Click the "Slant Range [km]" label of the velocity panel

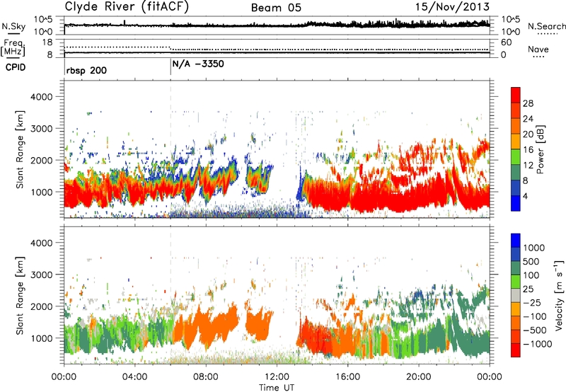(20, 296)
